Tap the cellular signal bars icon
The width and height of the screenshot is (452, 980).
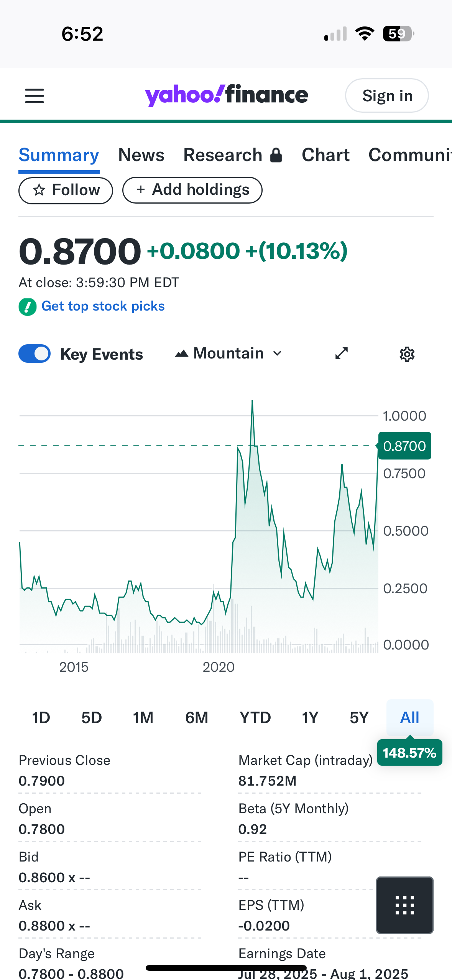(335, 34)
